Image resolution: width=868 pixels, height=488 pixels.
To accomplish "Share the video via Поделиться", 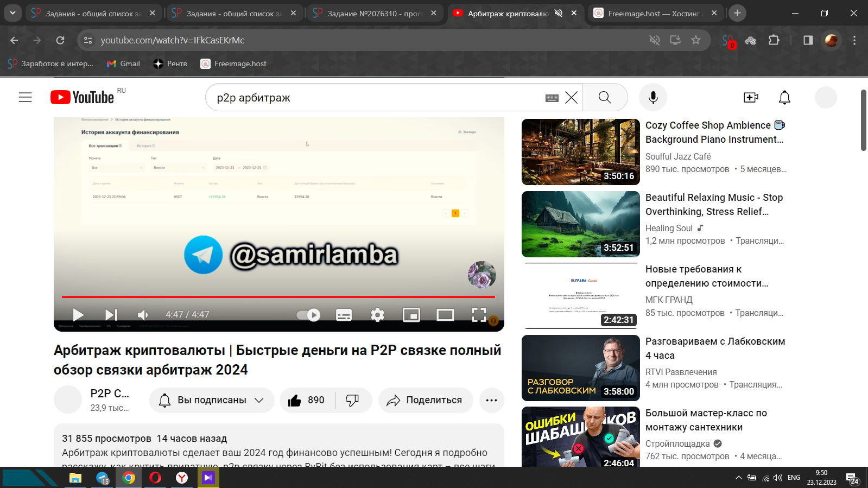I will point(425,400).
